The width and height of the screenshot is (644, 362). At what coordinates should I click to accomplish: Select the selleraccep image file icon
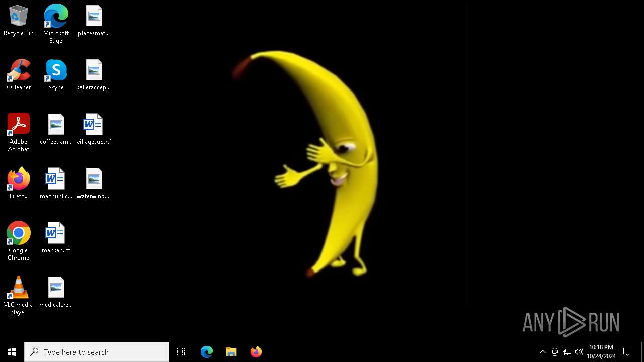click(94, 75)
